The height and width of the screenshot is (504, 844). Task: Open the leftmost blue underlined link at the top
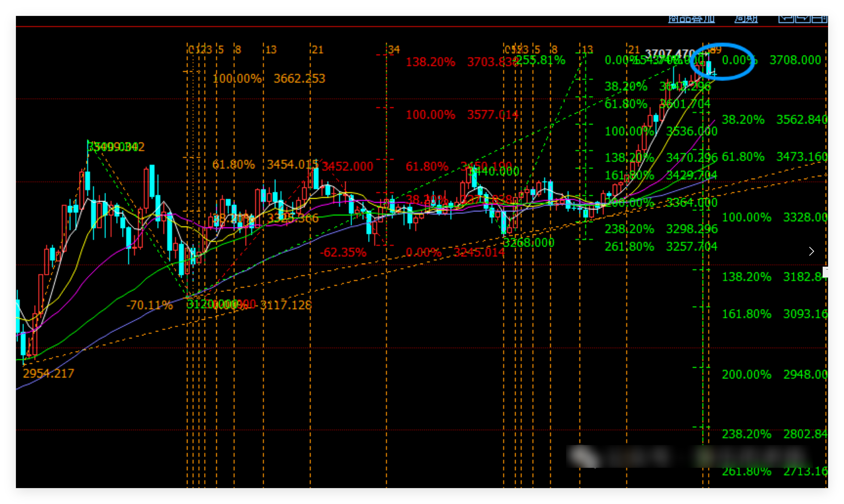coord(691,19)
